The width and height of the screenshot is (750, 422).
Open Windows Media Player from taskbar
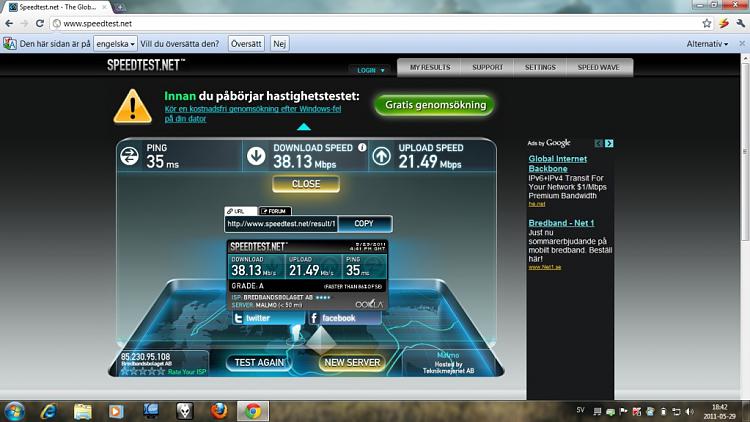pos(116,411)
